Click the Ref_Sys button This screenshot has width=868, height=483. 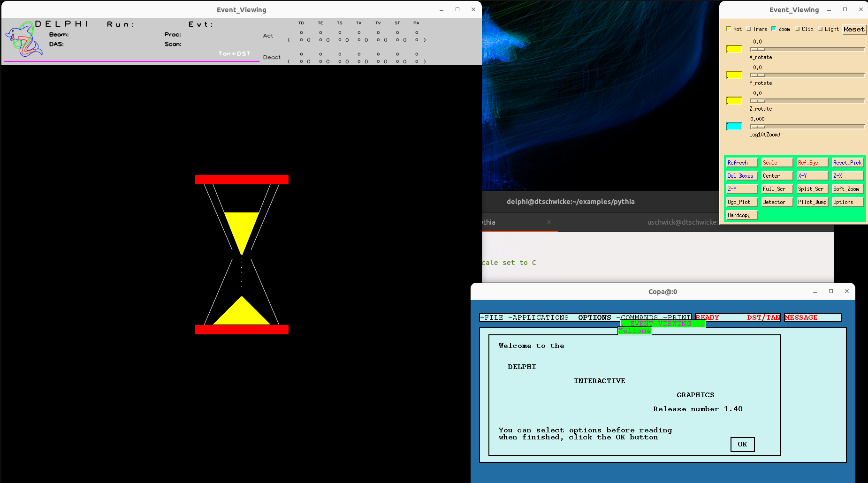pos(812,163)
